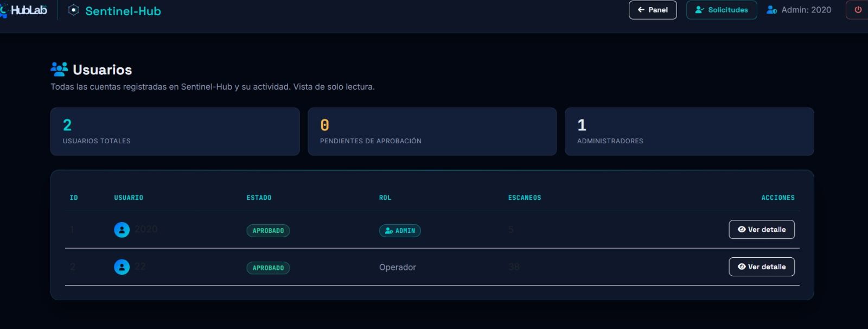Viewport: 868px width, 329px height.
Task: Click the avatar icon for user 22
Action: tap(122, 267)
